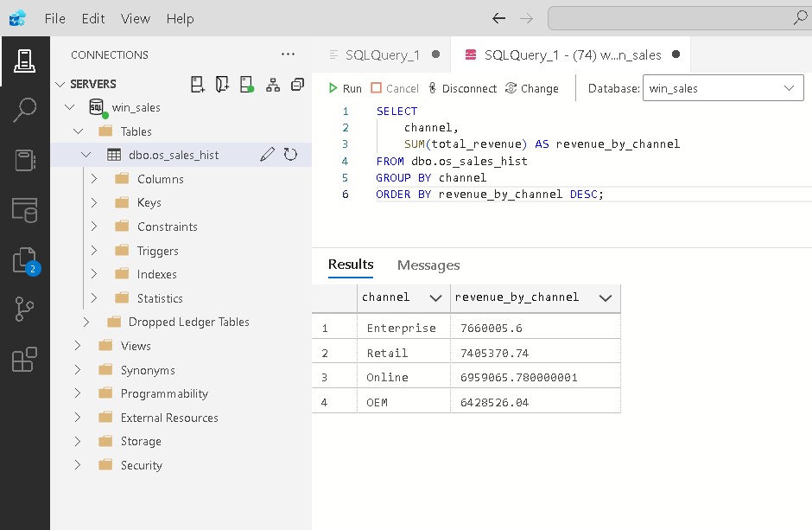Collapse the Tables folder
812x530 pixels.
tap(79, 131)
